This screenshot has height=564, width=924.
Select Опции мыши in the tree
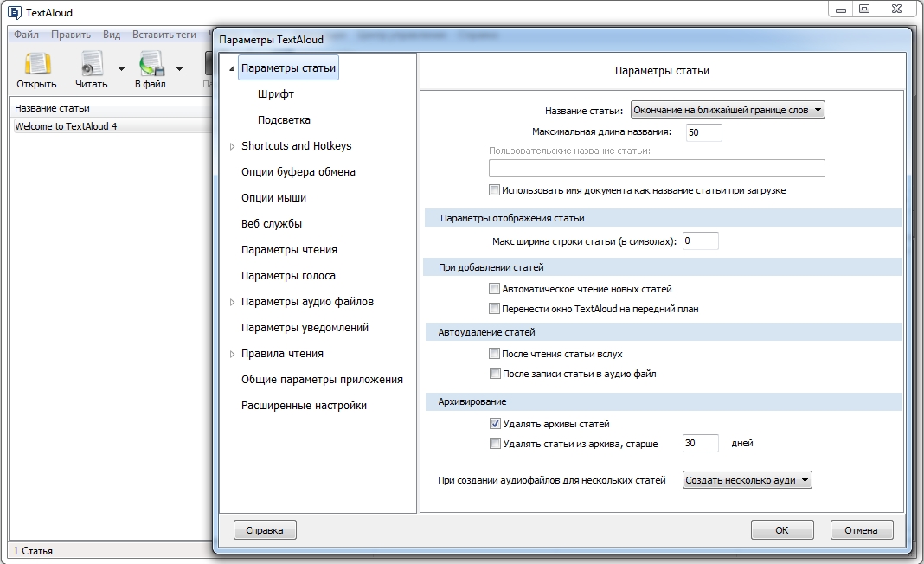click(273, 198)
